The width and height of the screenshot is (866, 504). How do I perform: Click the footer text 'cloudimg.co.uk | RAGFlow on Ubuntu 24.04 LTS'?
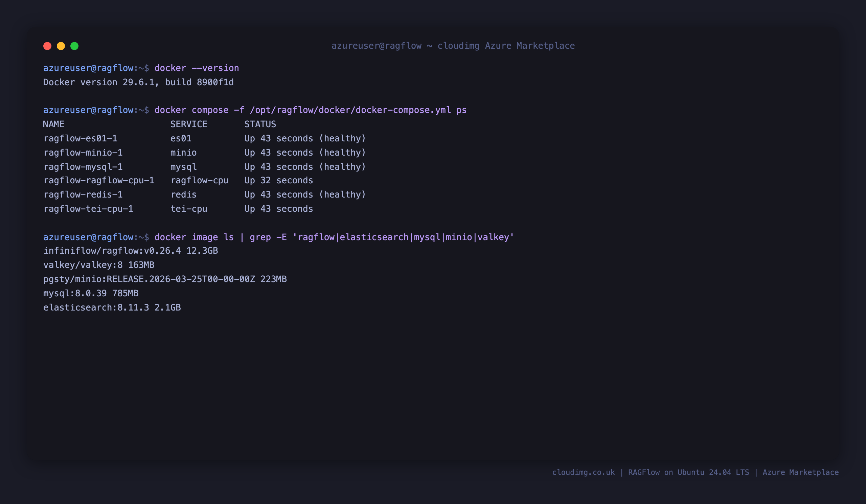651,473
